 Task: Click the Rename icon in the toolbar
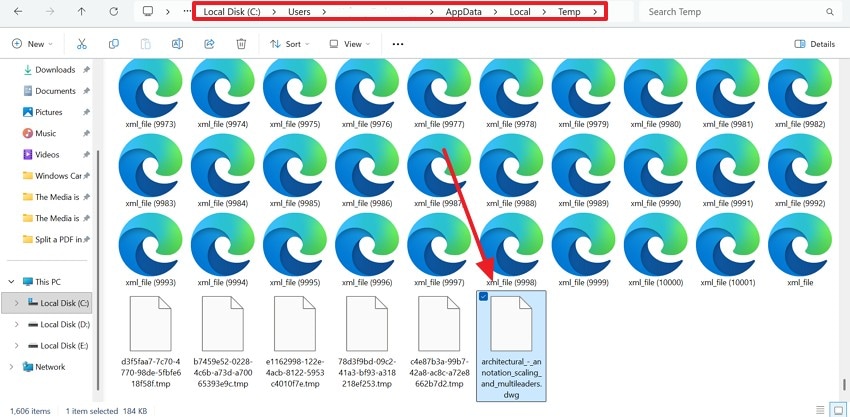tap(177, 44)
